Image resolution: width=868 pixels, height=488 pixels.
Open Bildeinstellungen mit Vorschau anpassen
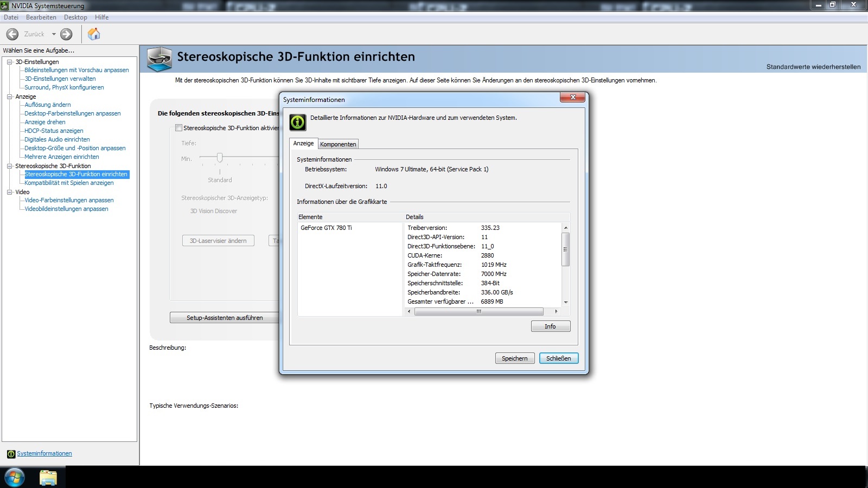pyautogui.click(x=76, y=70)
